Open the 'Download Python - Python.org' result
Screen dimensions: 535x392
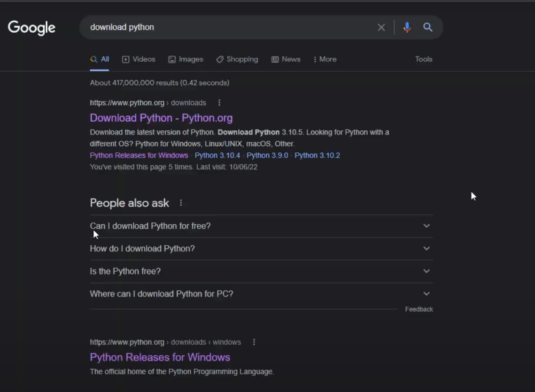click(x=161, y=118)
